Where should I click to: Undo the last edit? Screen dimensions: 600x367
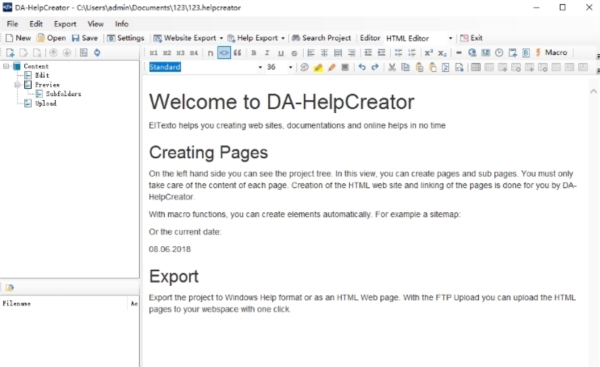362,68
